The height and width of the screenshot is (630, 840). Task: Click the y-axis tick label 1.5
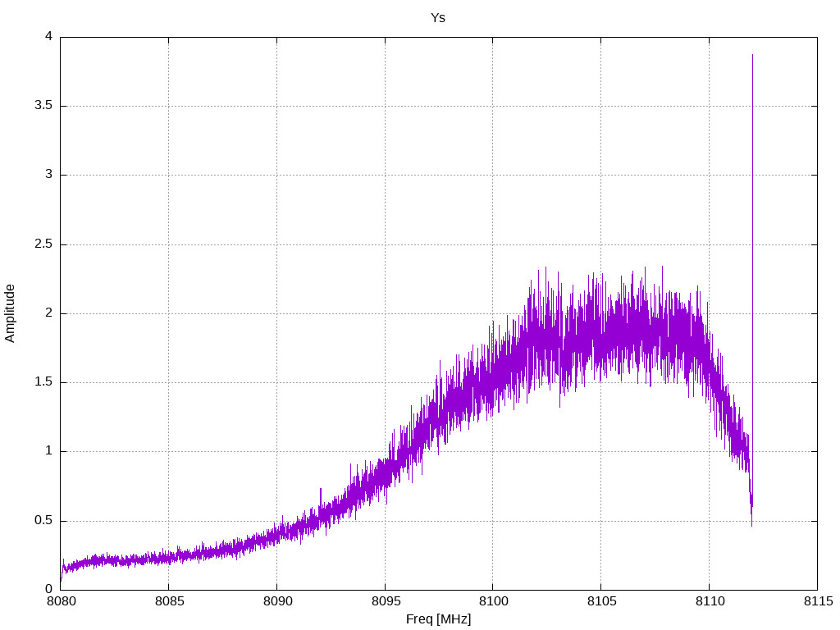click(43, 382)
